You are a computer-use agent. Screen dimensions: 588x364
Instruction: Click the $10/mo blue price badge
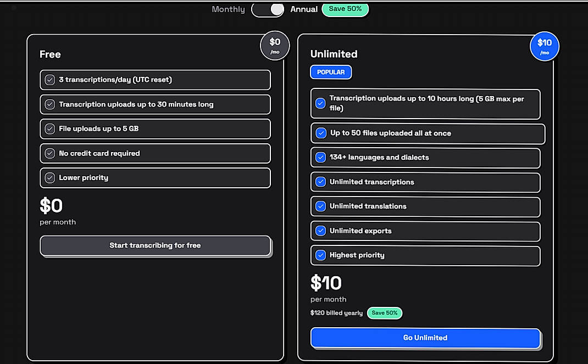pyautogui.click(x=545, y=47)
